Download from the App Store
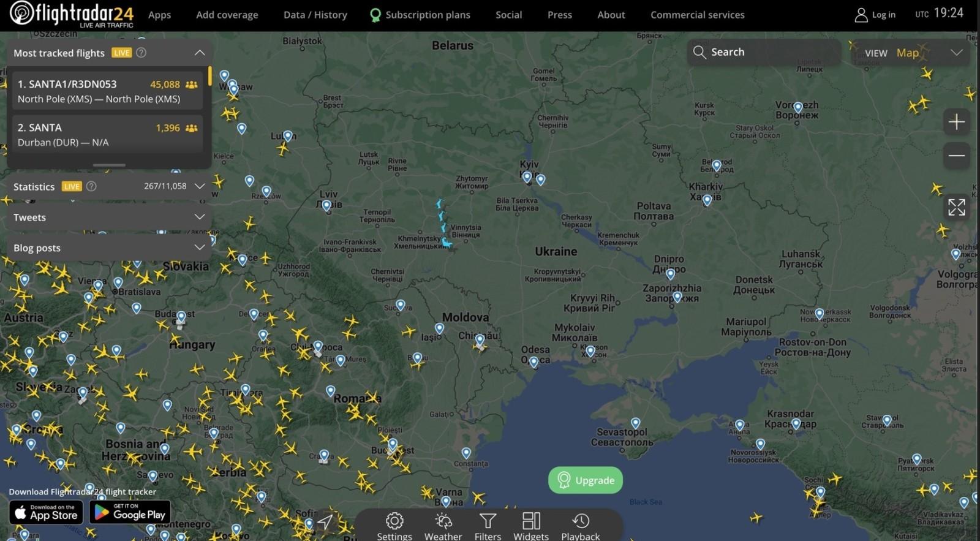The width and height of the screenshot is (980, 541). click(x=46, y=512)
